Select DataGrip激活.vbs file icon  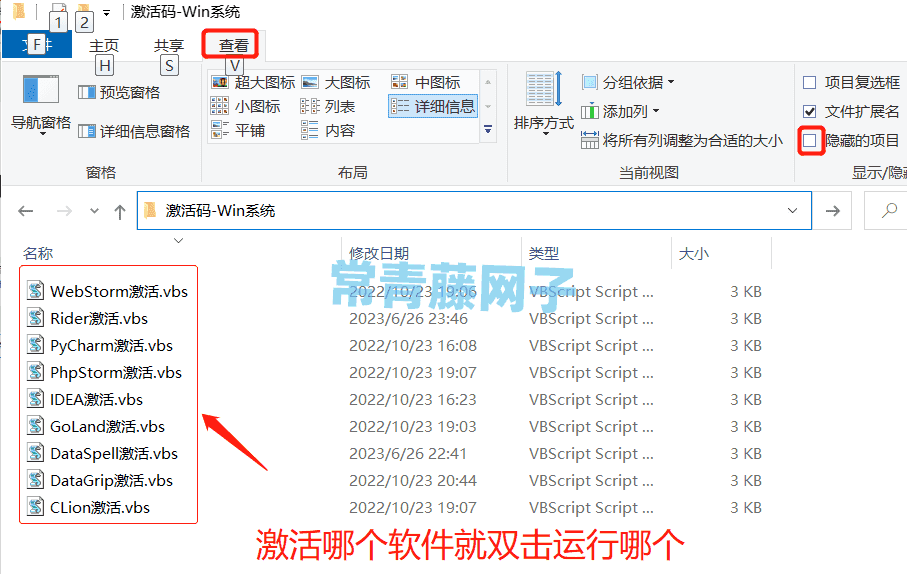click(35, 480)
